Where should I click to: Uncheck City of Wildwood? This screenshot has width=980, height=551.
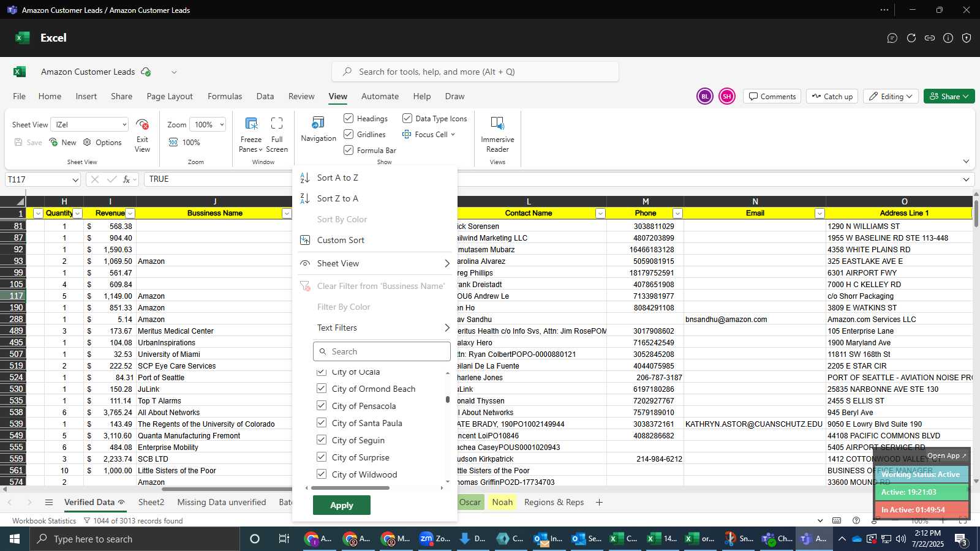(x=321, y=474)
